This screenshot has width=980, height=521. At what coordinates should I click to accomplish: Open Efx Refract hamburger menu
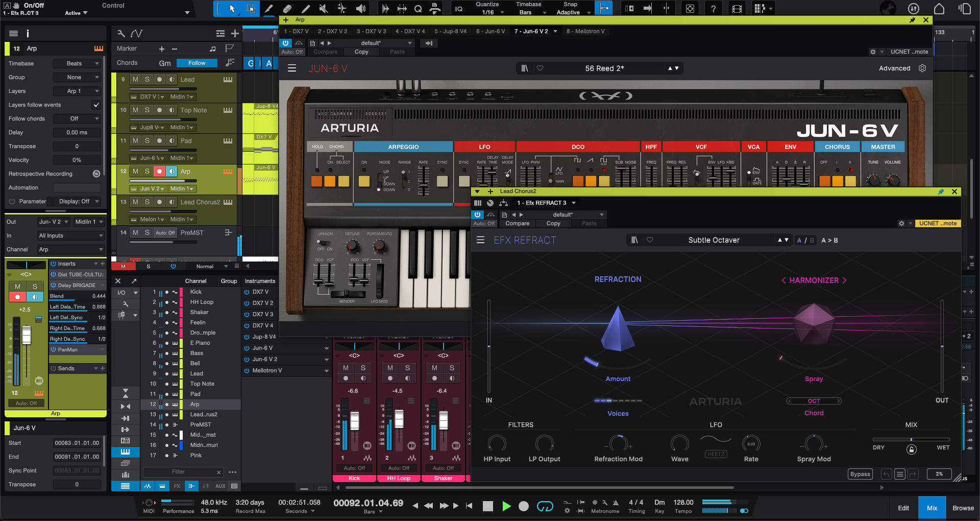click(x=480, y=240)
